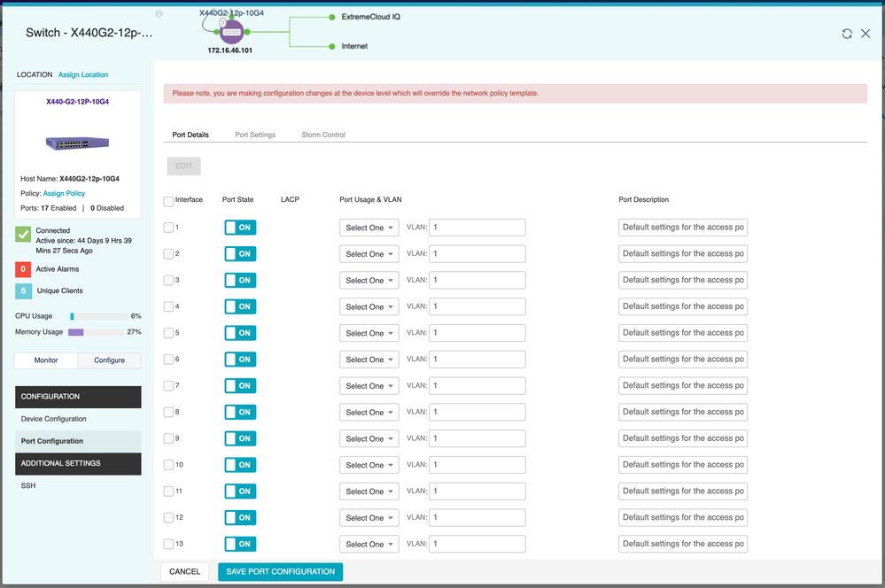Click the VLAN field for interface 13

[477, 544]
